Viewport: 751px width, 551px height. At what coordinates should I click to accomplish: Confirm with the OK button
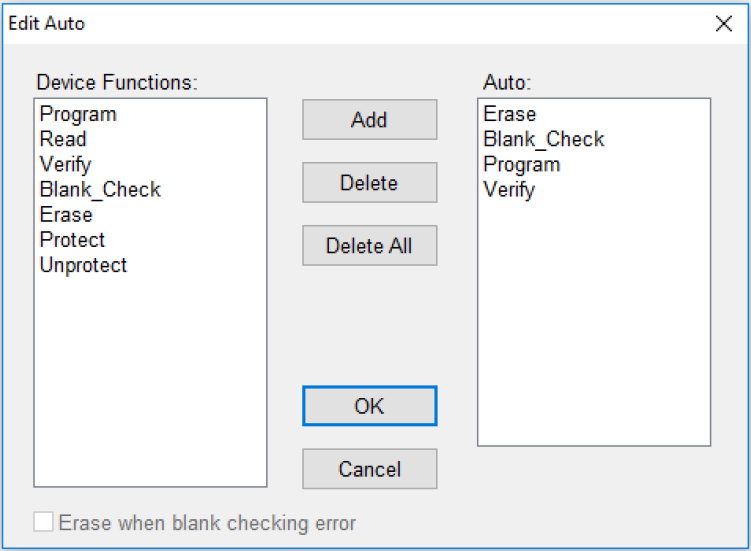click(369, 406)
